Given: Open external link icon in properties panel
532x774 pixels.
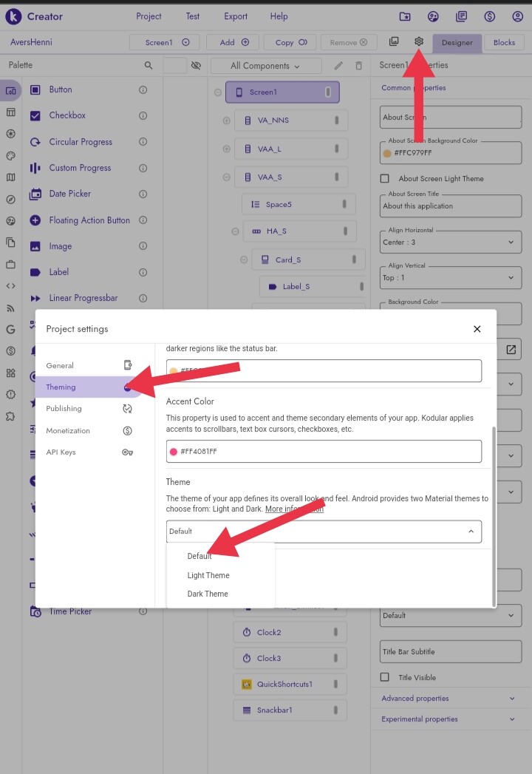Looking at the screenshot, I should point(511,350).
